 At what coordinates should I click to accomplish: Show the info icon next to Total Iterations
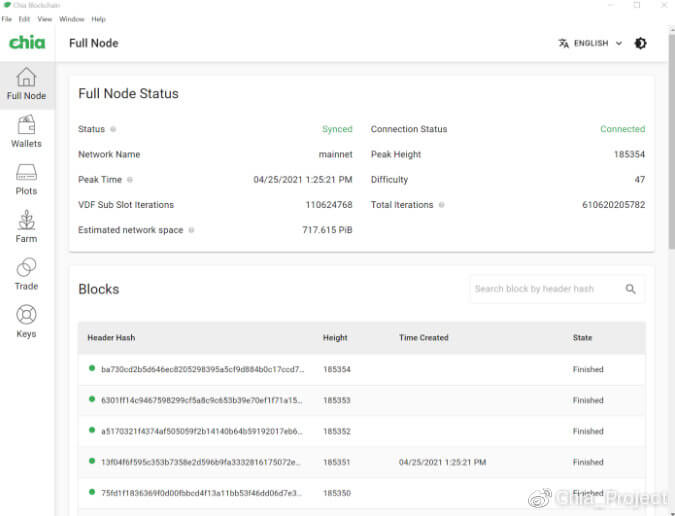point(441,205)
